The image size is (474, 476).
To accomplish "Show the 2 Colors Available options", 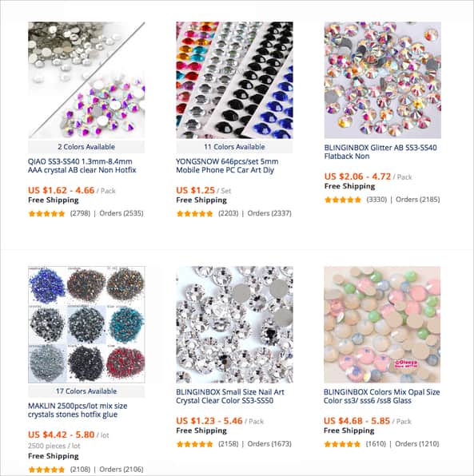I will tap(86, 147).
